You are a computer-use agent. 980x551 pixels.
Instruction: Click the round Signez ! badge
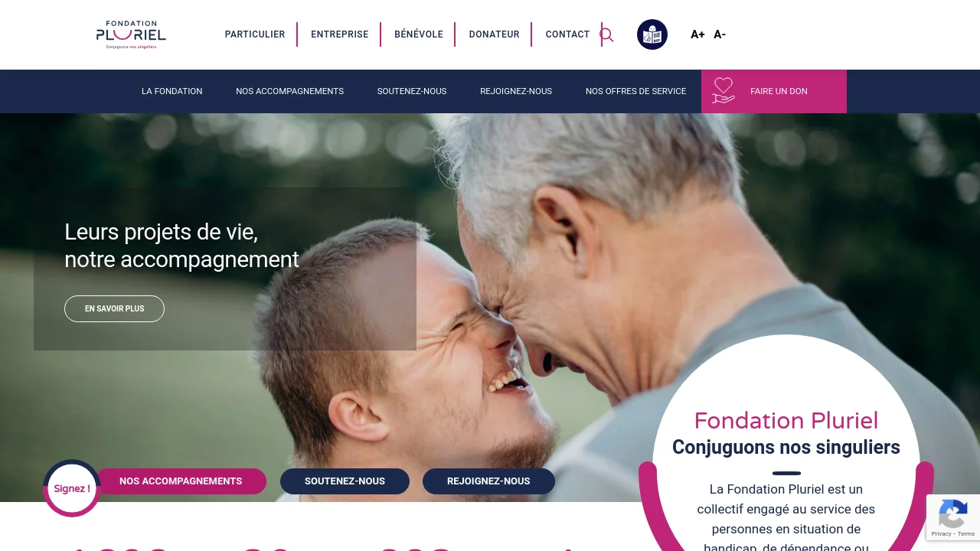click(x=72, y=488)
